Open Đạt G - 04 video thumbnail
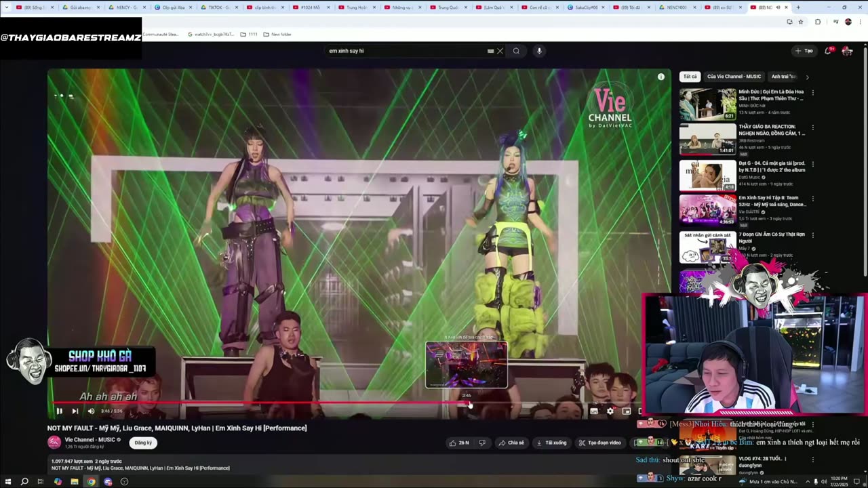Screen dimensions: 868x488 coord(707,175)
